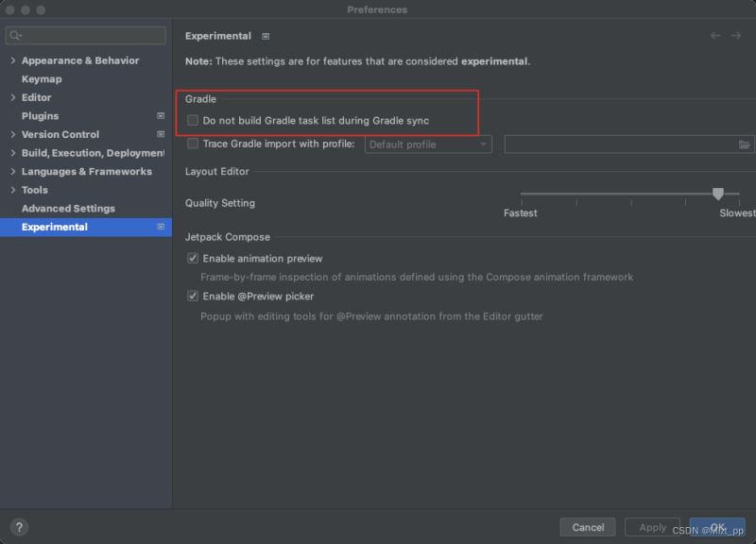Viewport: 756px width, 544px height.
Task: Click the back navigation arrow
Action: [x=715, y=36]
